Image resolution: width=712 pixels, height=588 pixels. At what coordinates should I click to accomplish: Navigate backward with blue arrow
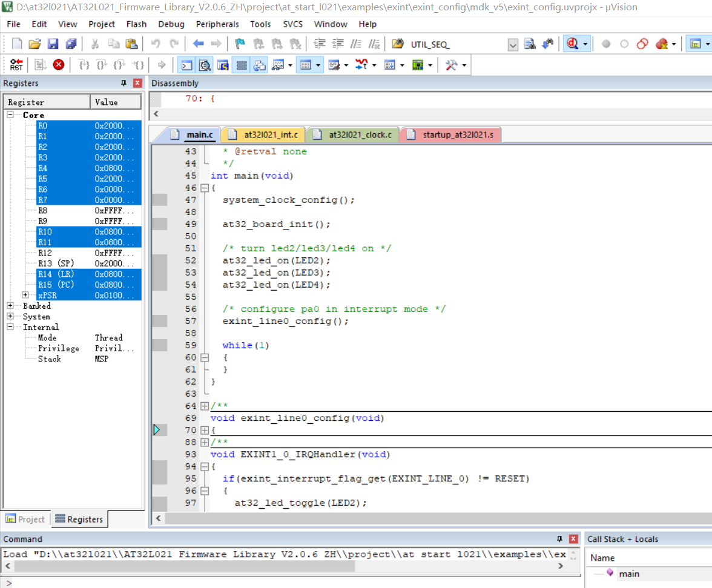(x=198, y=44)
